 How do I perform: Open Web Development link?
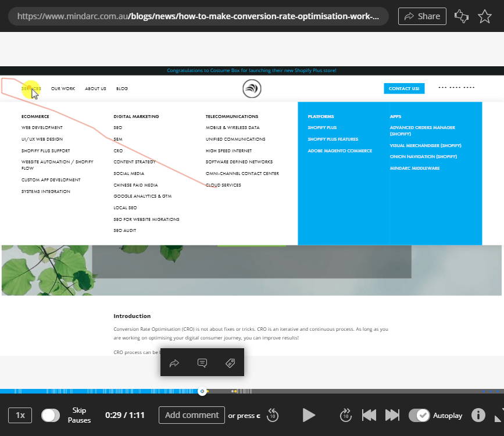click(x=42, y=128)
